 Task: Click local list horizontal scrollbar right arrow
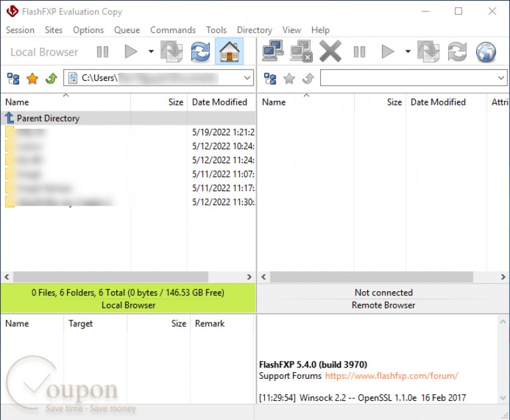point(249,277)
